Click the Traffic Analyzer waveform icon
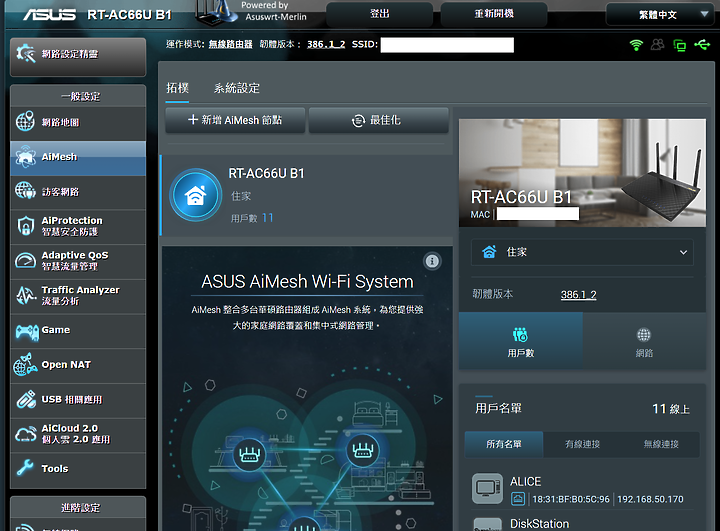This screenshot has width=720, height=531. point(26,295)
